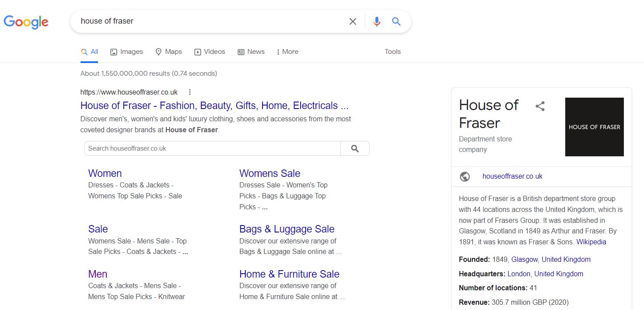Open the Tools options
644x310 pixels.
point(392,51)
